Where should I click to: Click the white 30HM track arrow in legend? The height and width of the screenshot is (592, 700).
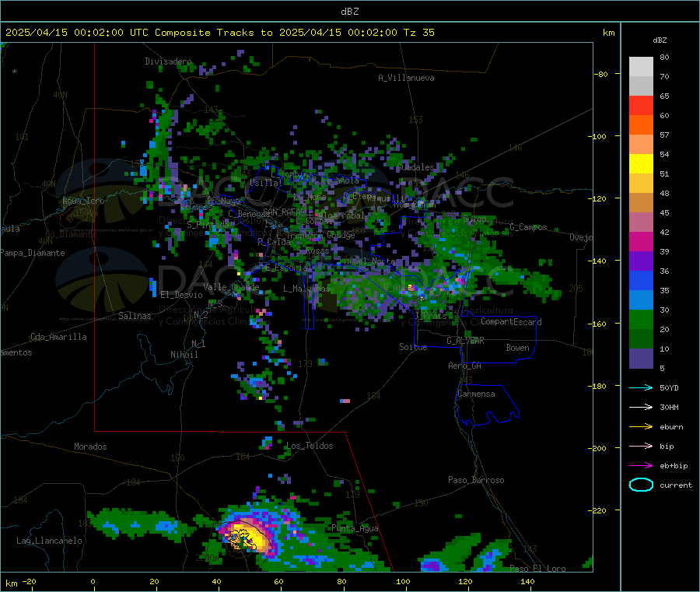pos(641,407)
